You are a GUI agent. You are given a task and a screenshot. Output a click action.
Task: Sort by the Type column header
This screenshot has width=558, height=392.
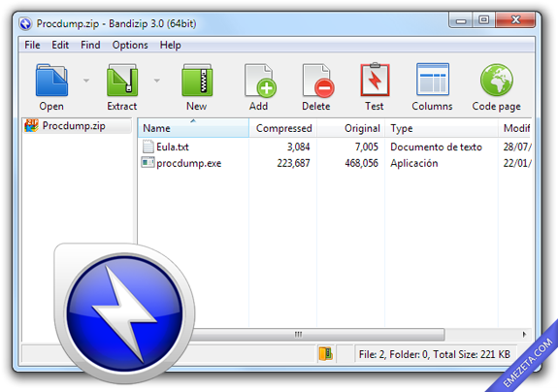[442, 128]
